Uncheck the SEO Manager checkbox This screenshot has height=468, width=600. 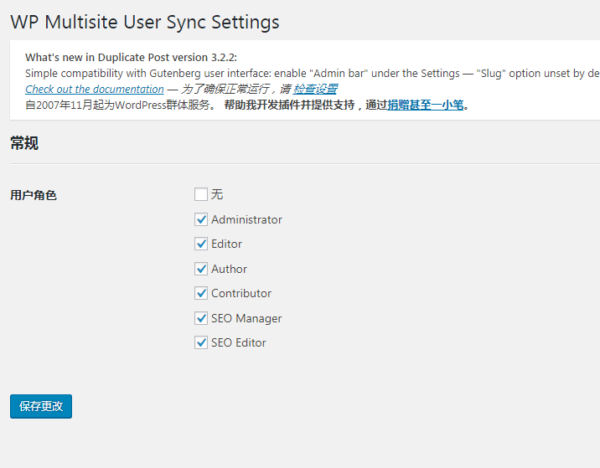pyautogui.click(x=201, y=318)
